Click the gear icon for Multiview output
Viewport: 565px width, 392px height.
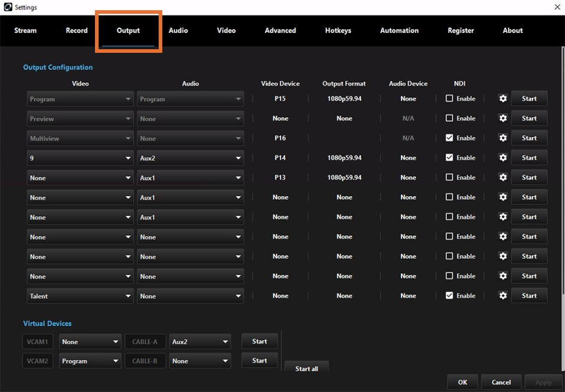click(502, 138)
